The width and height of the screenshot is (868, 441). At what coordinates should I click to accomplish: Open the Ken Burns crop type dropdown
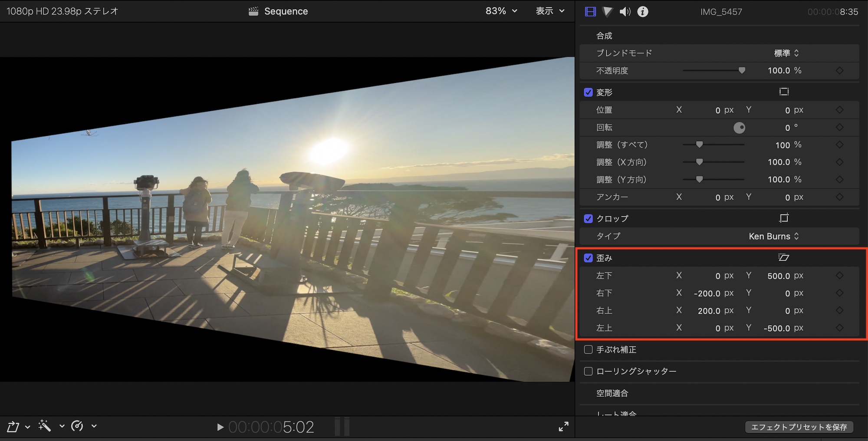(x=773, y=236)
